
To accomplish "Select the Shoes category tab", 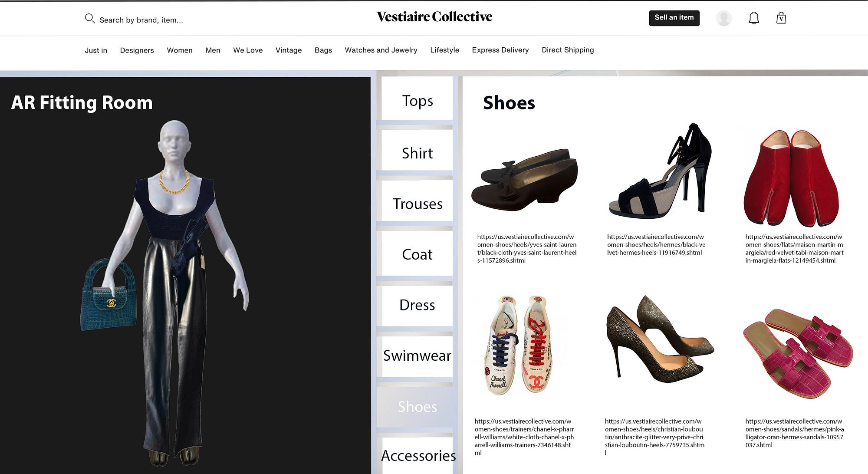I will click(x=417, y=406).
